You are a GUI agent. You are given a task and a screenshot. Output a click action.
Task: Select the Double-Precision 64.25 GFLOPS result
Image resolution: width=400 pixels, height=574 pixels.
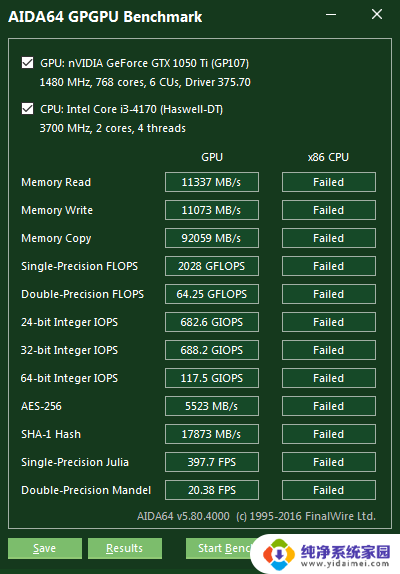point(212,294)
